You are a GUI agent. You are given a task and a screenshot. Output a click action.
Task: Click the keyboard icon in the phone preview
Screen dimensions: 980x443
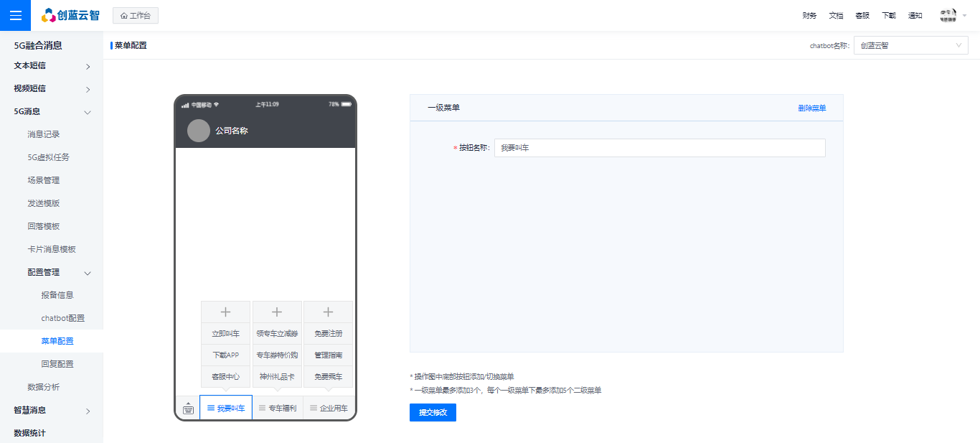pyautogui.click(x=188, y=409)
